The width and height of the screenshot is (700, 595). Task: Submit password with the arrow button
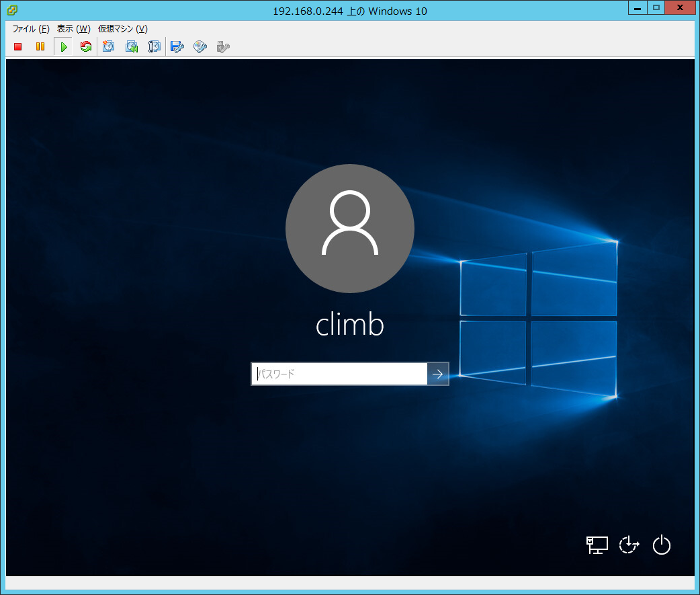(x=438, y=374)
